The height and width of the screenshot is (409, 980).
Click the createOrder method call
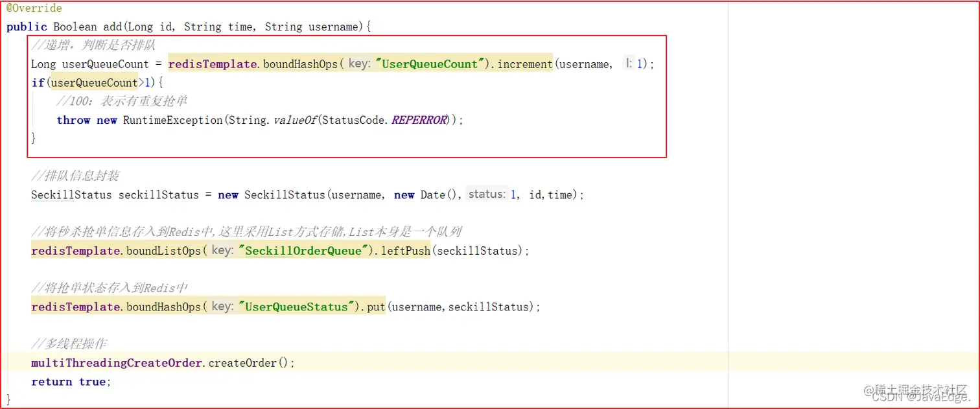(x=243, y=363)
